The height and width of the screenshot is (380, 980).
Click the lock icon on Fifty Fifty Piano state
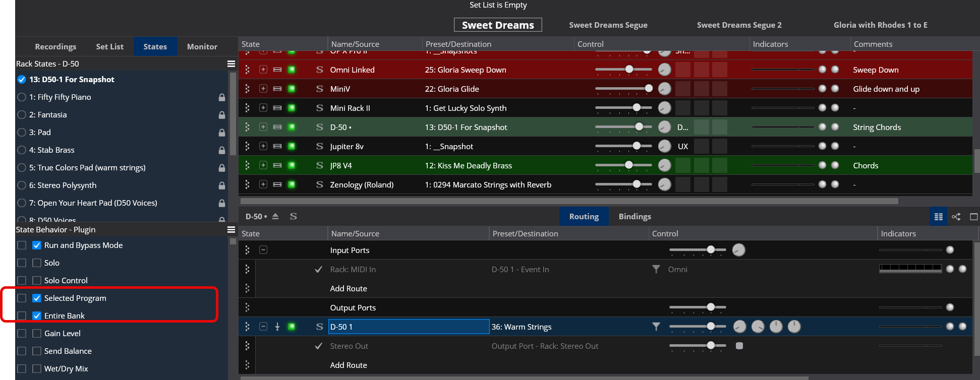[x=221, y=97]
